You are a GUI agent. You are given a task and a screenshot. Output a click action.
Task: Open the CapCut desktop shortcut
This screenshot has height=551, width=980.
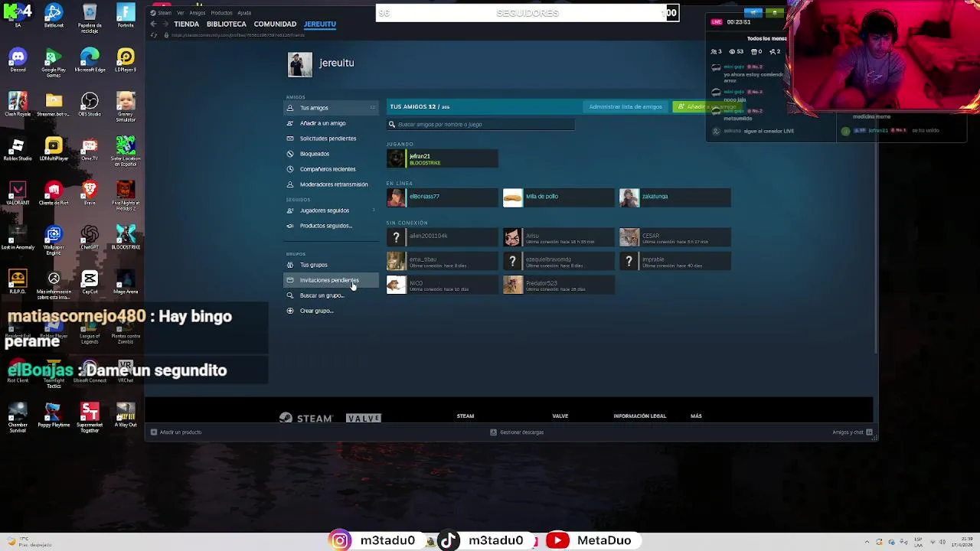point(90,282)
